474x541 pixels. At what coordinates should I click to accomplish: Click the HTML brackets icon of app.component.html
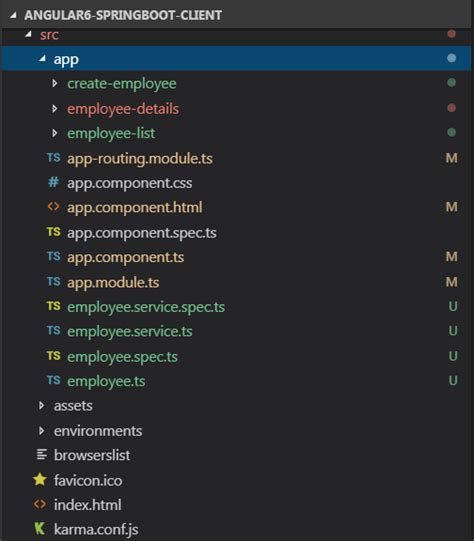click(53, 207)
